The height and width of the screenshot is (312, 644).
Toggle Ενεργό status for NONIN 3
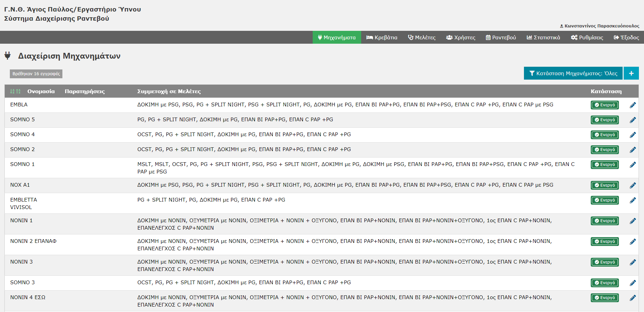click(x=605, y=262)
